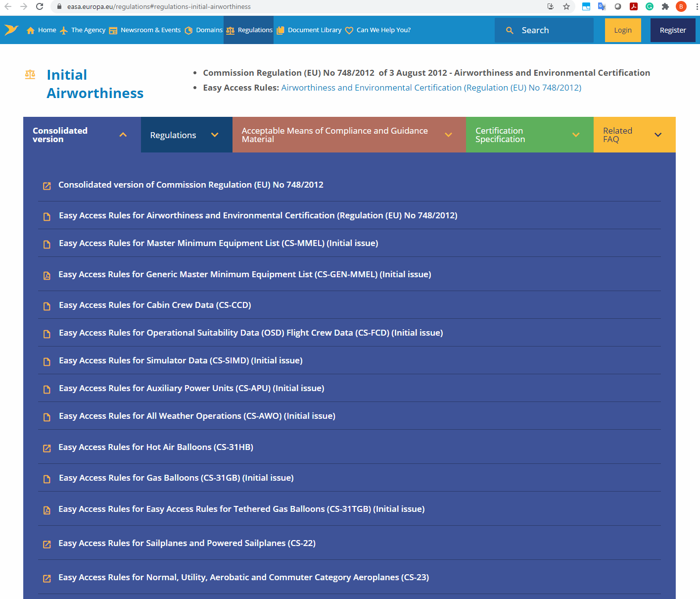The height and width of the screenshot is (599, 700).
Task: Open the Domains menu
Action: click(209, 30)
